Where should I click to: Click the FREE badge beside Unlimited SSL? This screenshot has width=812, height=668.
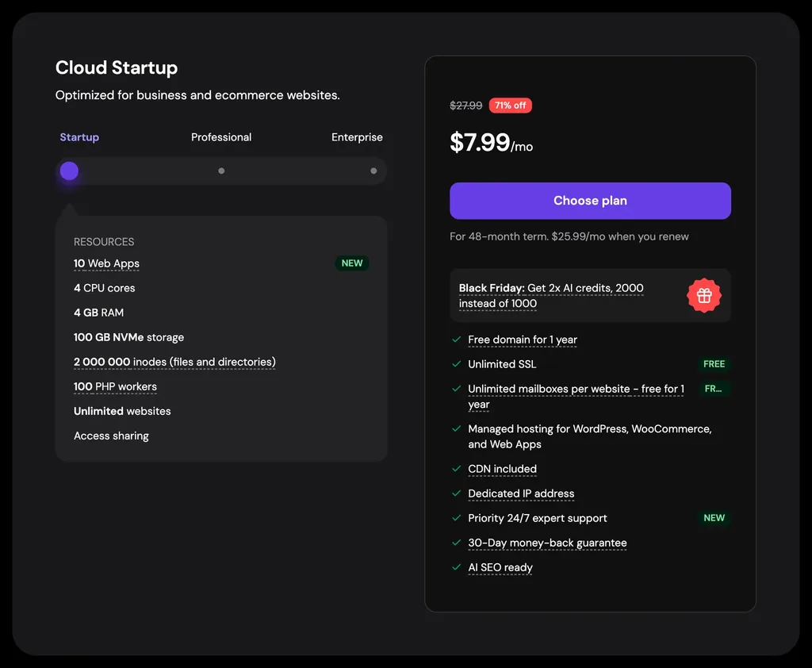(x=714, y=364)
